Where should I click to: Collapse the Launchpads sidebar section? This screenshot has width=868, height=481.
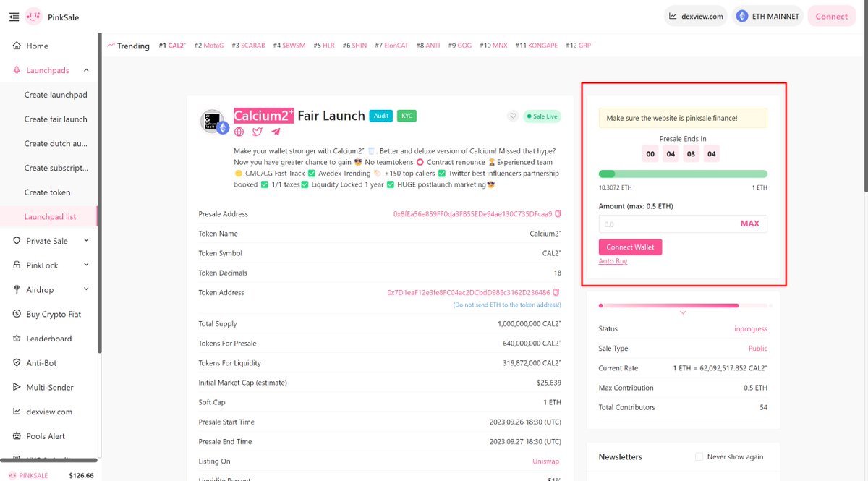tap(86, 70)
